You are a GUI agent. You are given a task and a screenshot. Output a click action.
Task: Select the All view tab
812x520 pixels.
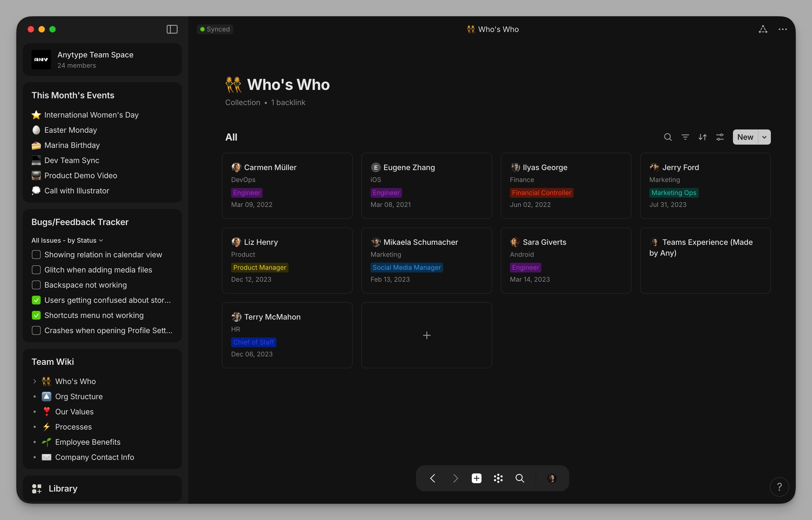coord(231,137)
